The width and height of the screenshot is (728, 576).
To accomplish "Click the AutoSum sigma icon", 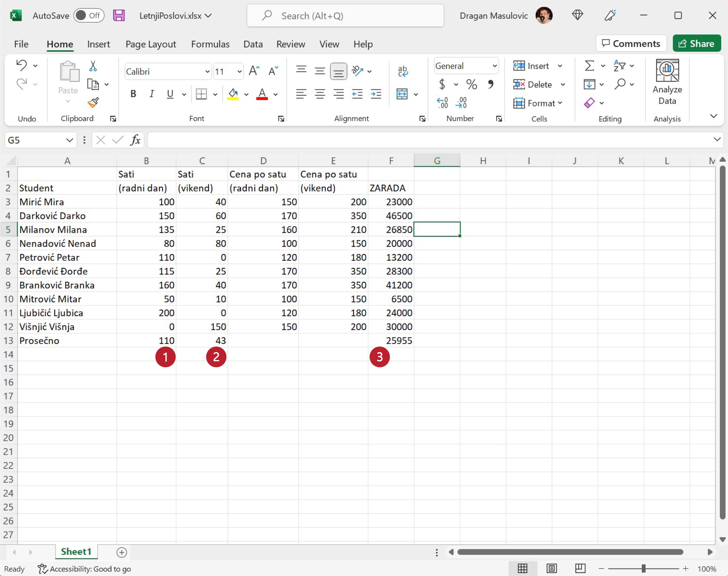I will (x=589, y=66).
